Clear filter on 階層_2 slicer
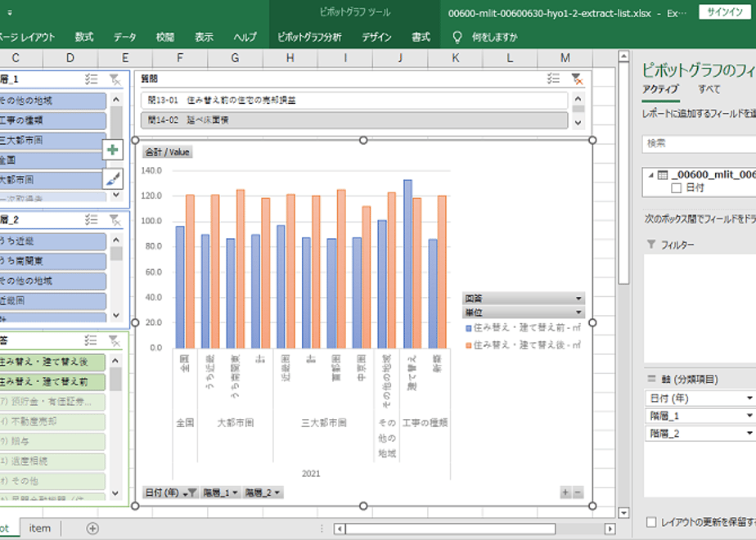Screen dimensions: 756x540 tap(115, 220)
